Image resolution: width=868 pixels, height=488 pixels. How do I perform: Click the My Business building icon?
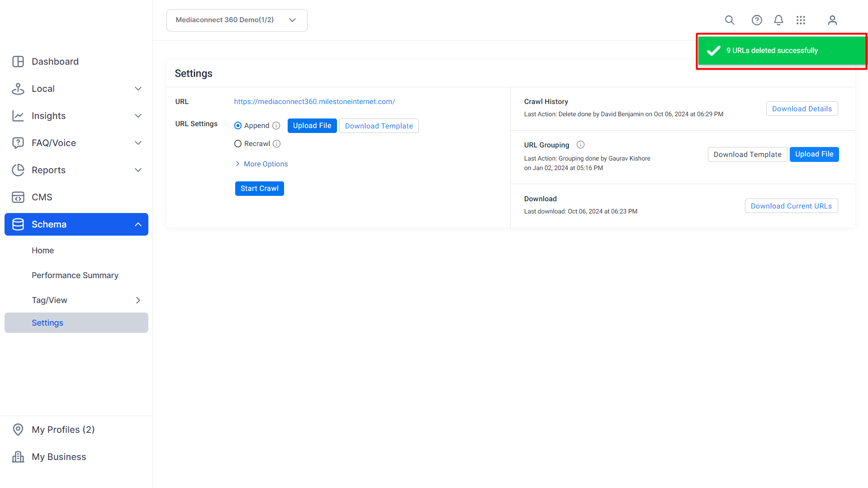(x=18, y=457)
